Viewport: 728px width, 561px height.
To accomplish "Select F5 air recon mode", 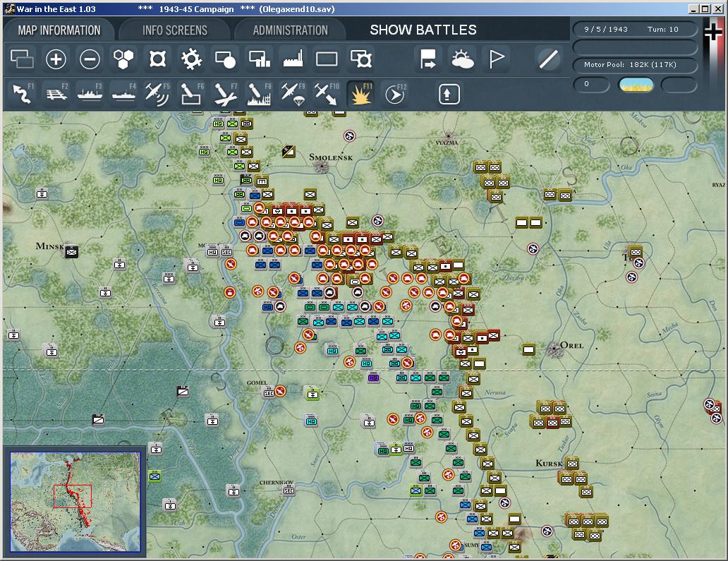I will [x=157, y=93].
